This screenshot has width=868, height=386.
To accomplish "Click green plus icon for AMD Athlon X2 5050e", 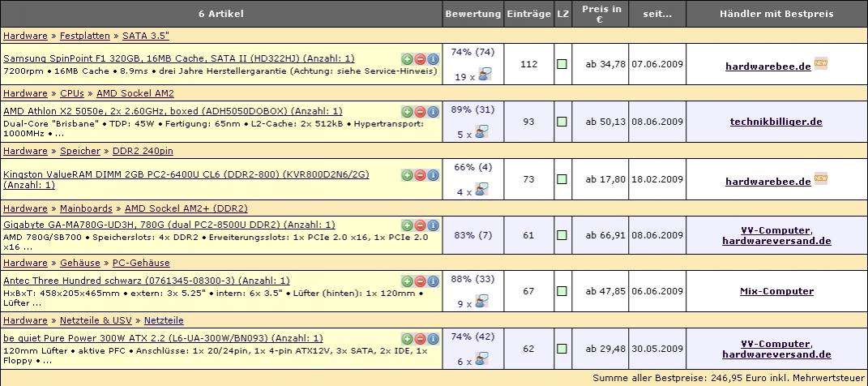I will (x=407, y=111).
